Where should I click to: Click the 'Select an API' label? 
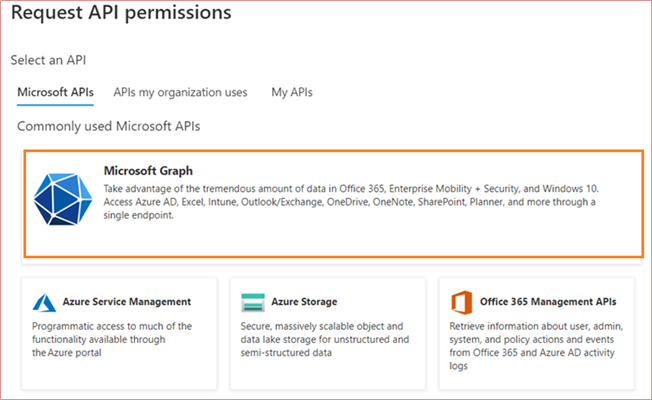(48, 60)
